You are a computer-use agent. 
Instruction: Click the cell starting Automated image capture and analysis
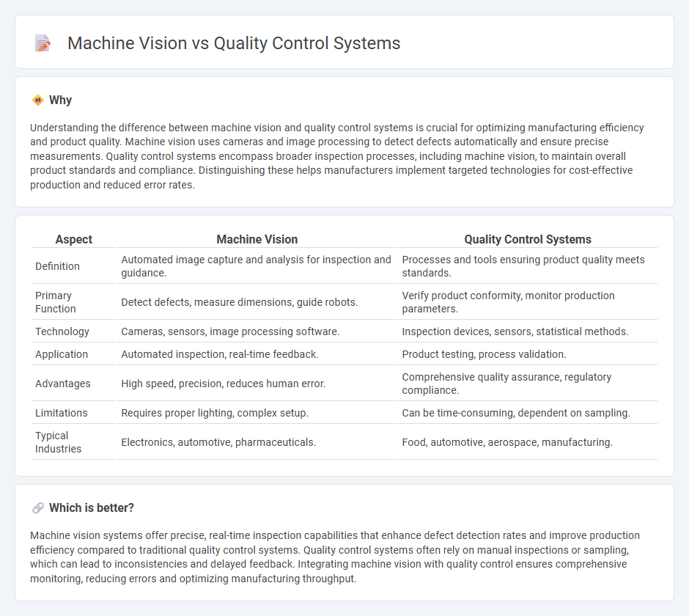tap(257, 266)
